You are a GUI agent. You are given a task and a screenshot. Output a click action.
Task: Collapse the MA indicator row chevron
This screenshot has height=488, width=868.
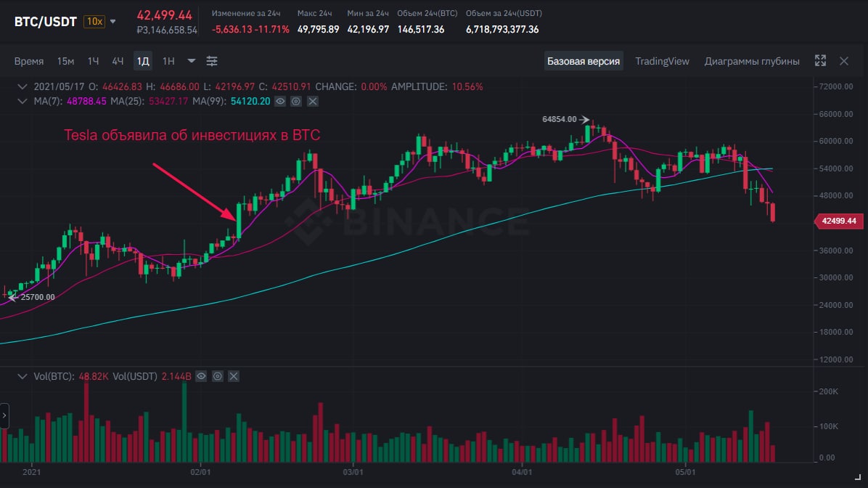pyautogui.click(x=22, y=101)
